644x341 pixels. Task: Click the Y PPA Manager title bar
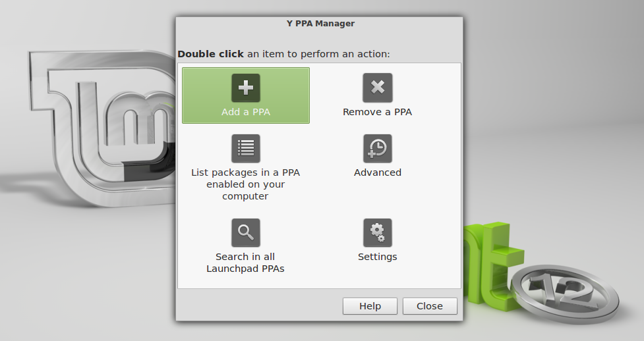(320, 24)
